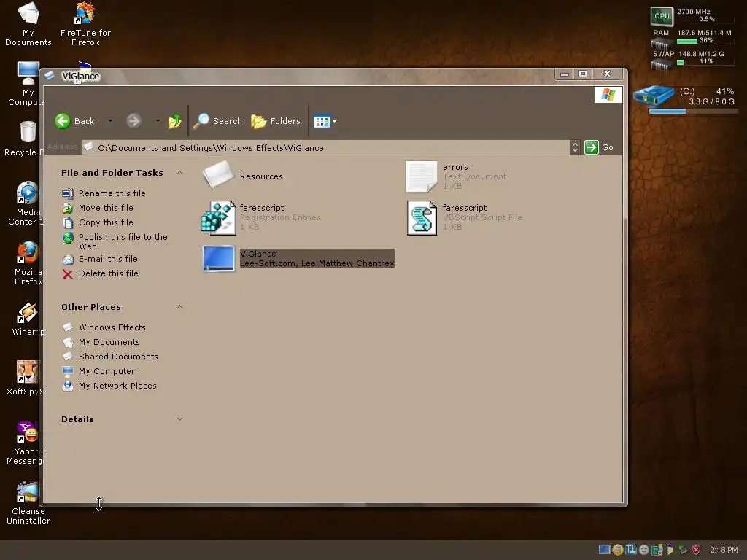Click the ViGlance Lee-Soft.com file label
747x560 pixels.
[x=317, y=259]
